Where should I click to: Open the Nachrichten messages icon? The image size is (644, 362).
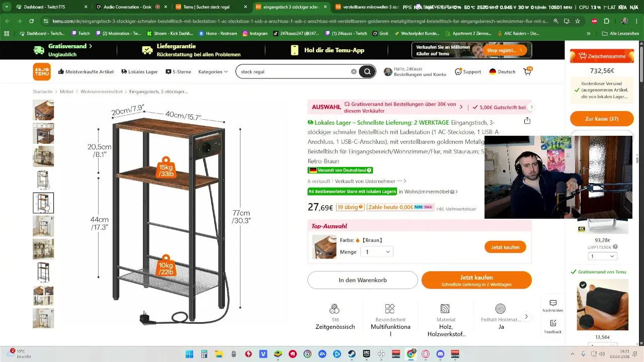coord(553,306)
